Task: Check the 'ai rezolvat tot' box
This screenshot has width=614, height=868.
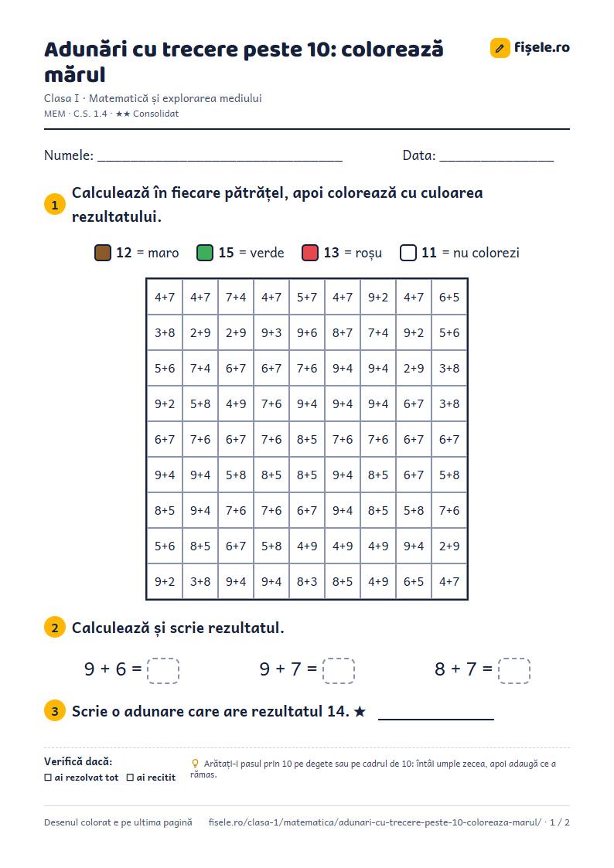Action: coord(48,778)
